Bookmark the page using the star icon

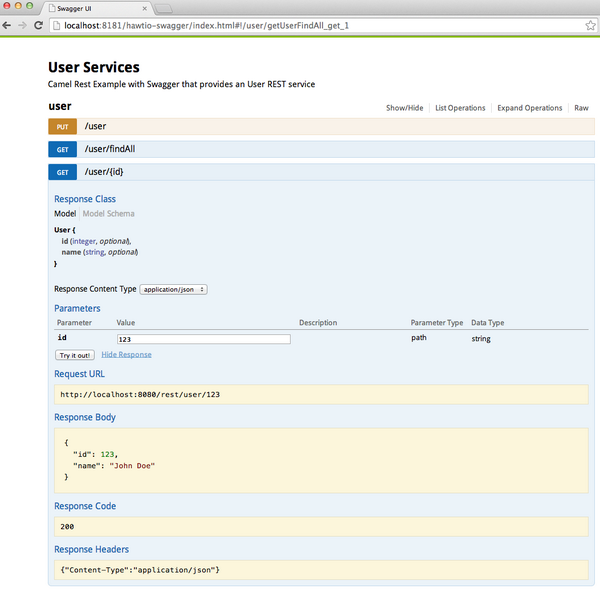(590, 26)
